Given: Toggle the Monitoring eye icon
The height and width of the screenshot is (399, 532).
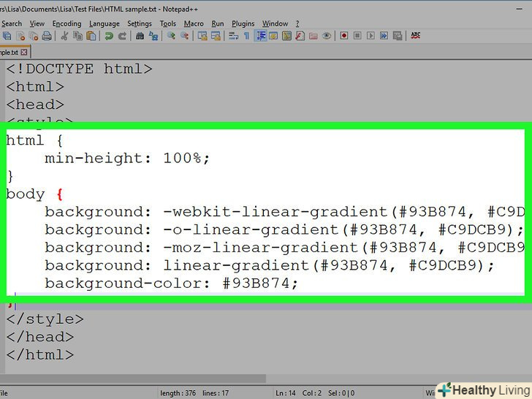Looking at the screenshot, I should 327,36.
